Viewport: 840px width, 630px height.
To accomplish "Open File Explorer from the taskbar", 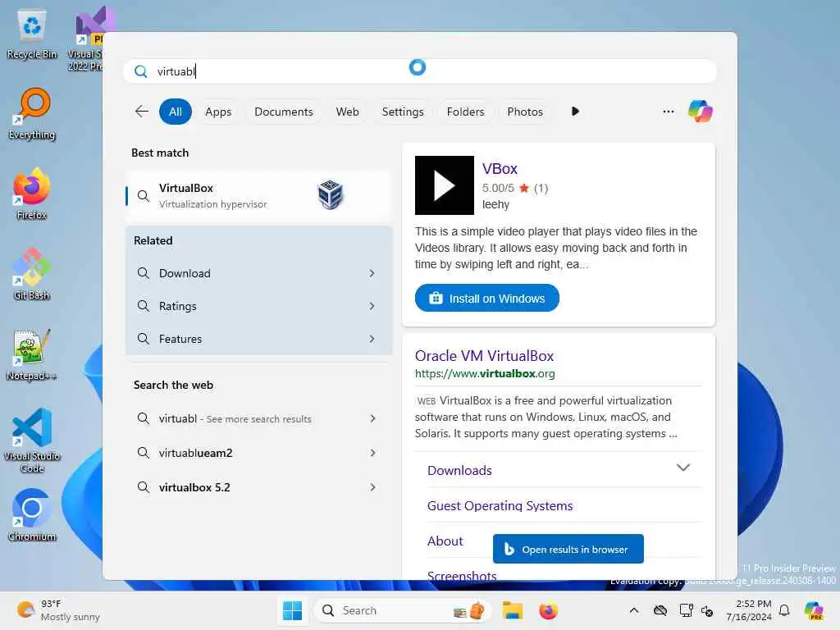I will (512, 610).
